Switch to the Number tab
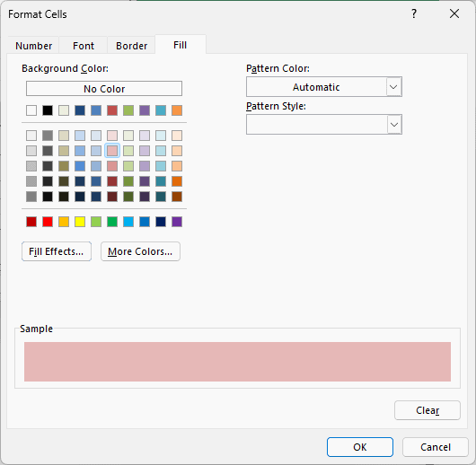The image size is (476, 465). tap(34, 46)
